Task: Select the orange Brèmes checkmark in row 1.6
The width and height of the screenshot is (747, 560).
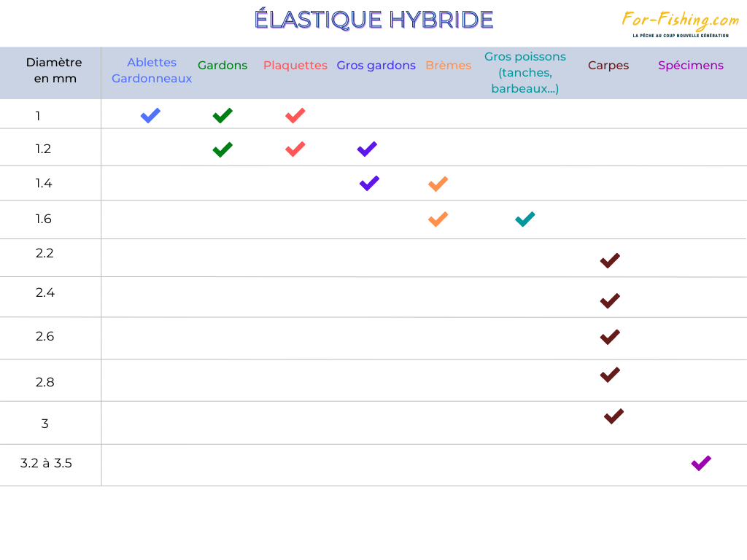Action: point(438,219)
